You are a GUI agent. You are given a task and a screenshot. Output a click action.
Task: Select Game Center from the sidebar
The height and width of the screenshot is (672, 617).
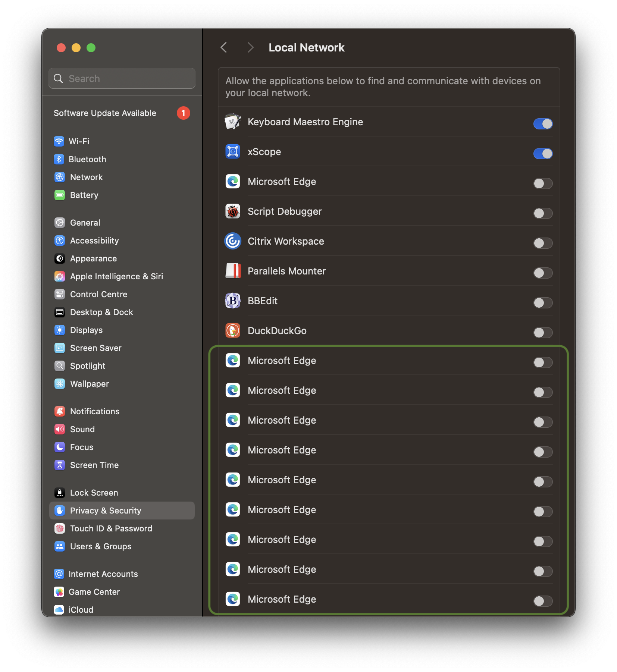point(122,592)
